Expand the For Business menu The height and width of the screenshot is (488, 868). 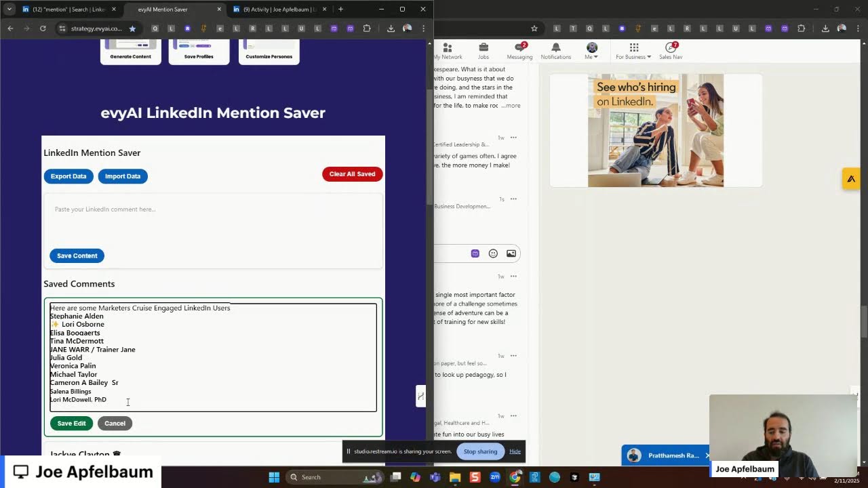point(633,51)
